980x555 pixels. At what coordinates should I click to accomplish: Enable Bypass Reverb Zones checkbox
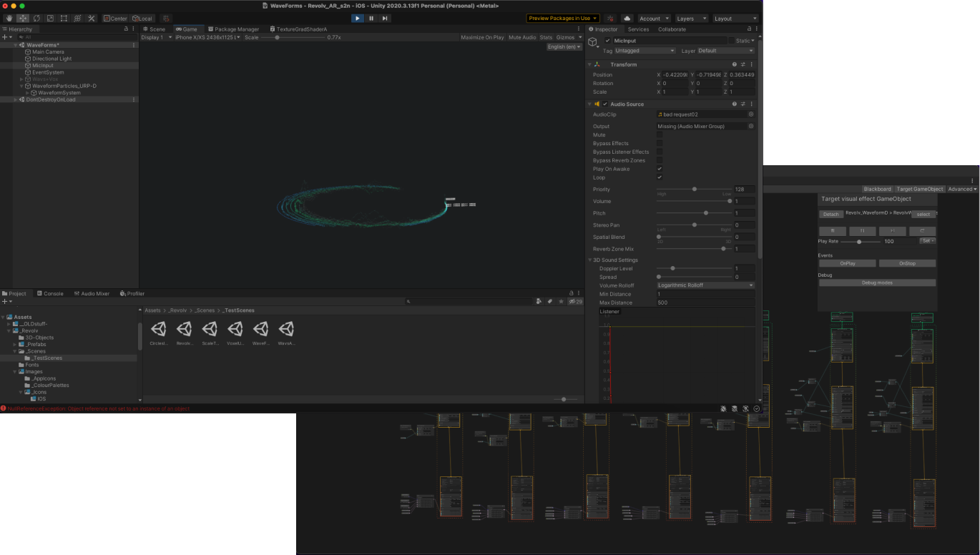click(x=660, y=160)
